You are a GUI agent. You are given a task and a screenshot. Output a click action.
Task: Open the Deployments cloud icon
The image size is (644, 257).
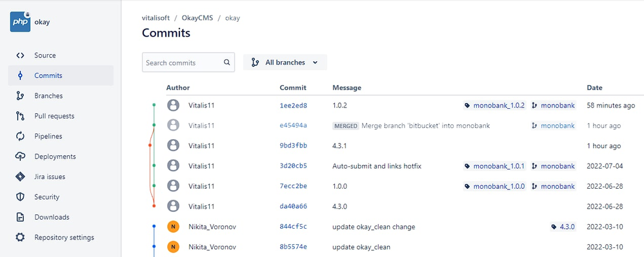[x=20, y=157]
